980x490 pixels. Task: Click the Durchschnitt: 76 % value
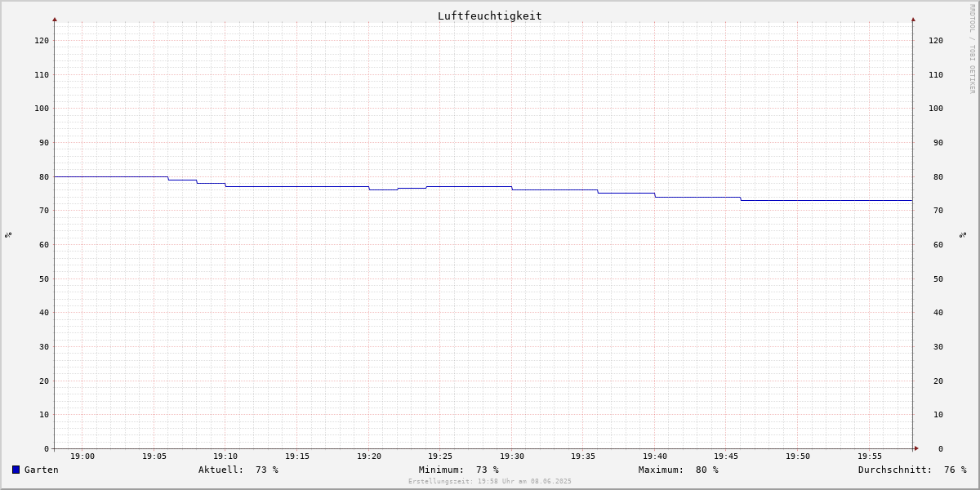tap(912, 470)
